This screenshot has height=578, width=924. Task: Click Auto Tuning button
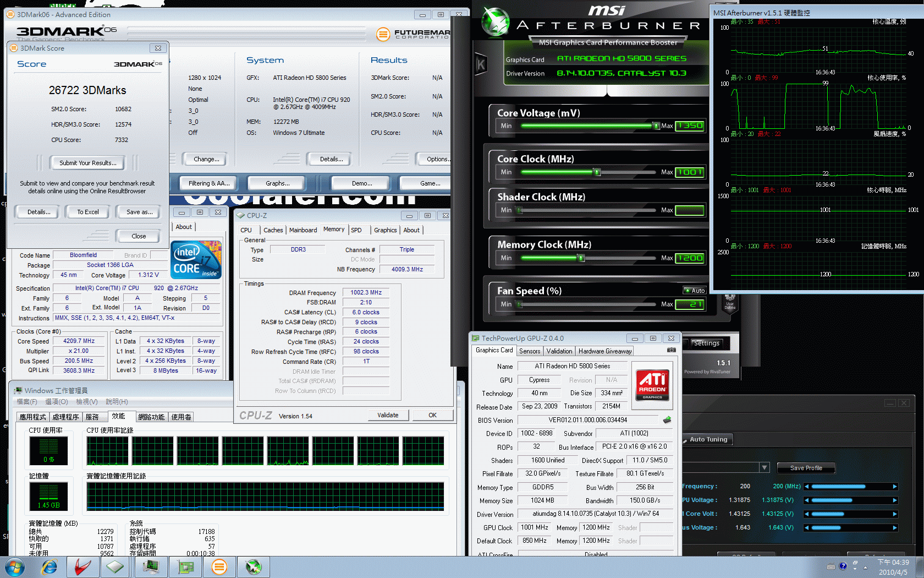707,439
